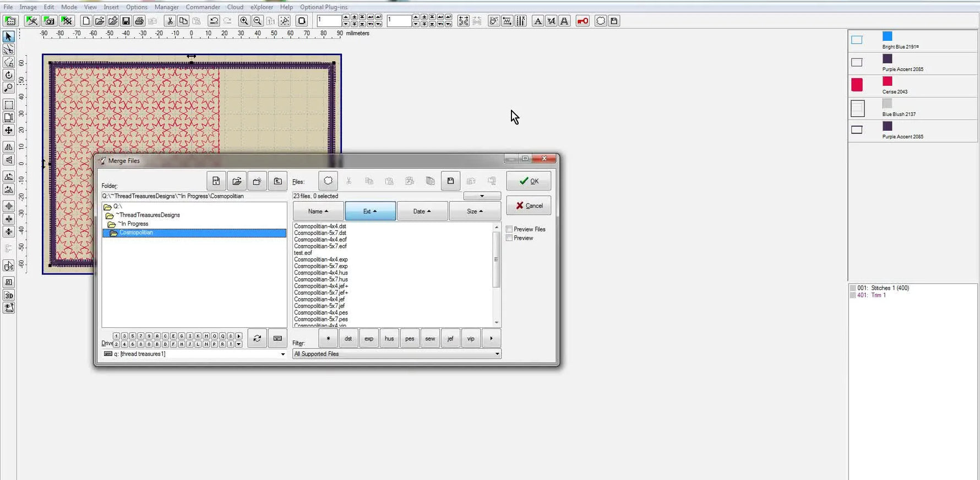The height and width of the screenshot is (480, 980).
Task: Click the Blue Blush 2137 thread swatch
Action: (x=887, y=104)
